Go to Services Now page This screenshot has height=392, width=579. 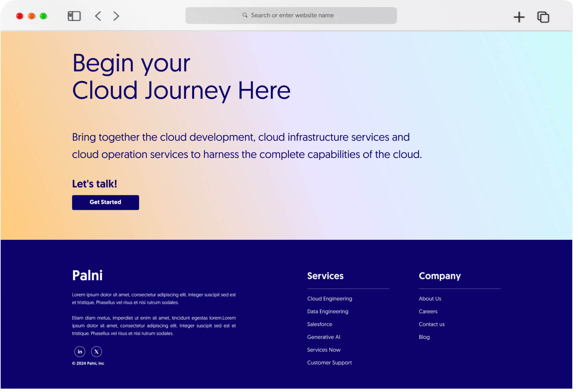click(x=324, y=350)
